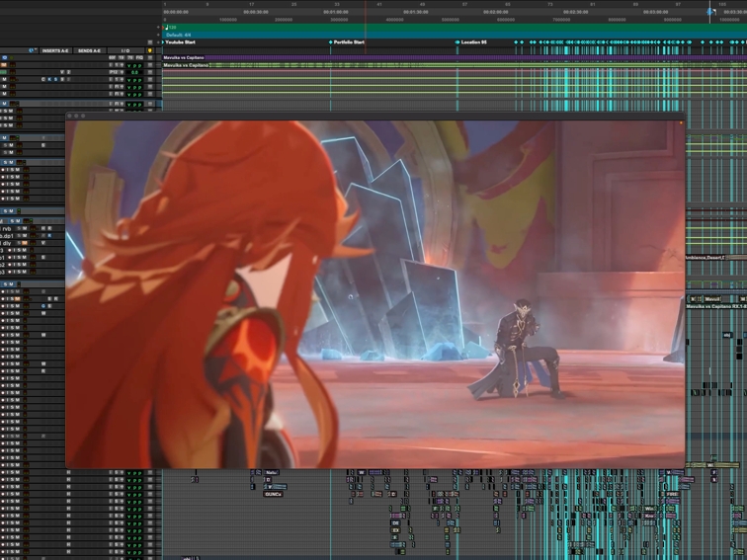Unmute the dly track
747x560 pixels.
(25, 243)
